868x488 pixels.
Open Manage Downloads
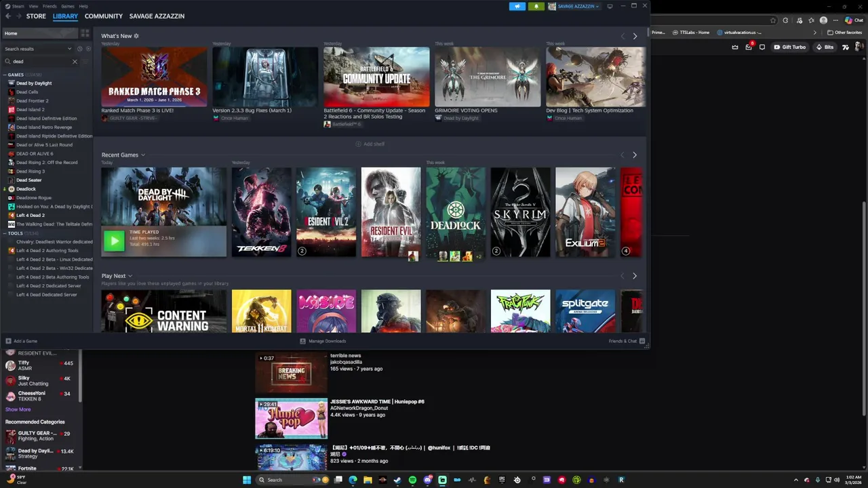(323, 341)
